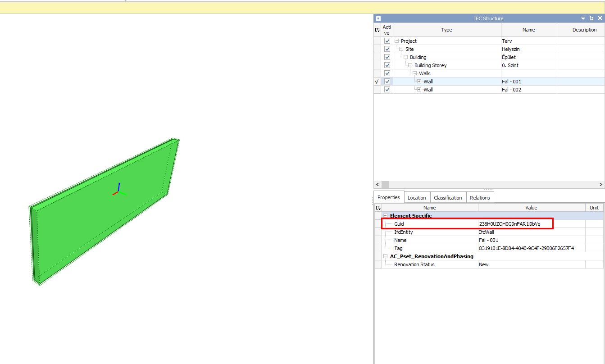Sort by the Value column header

(532, 208)
